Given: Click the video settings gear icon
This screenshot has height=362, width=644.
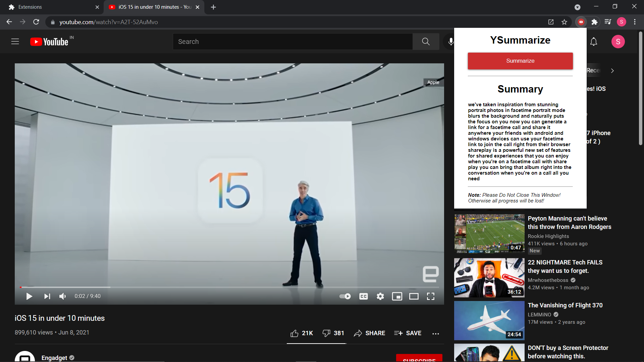Looking at the screenshot, I should click(380, 296).
